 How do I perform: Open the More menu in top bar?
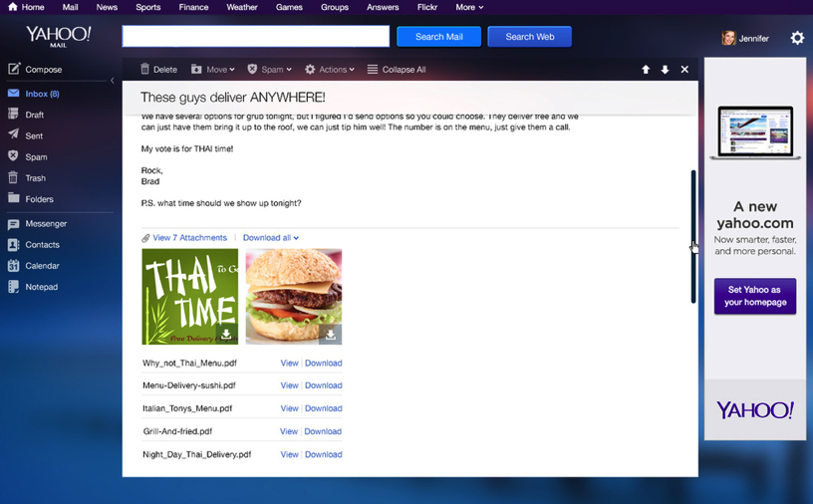469,7
